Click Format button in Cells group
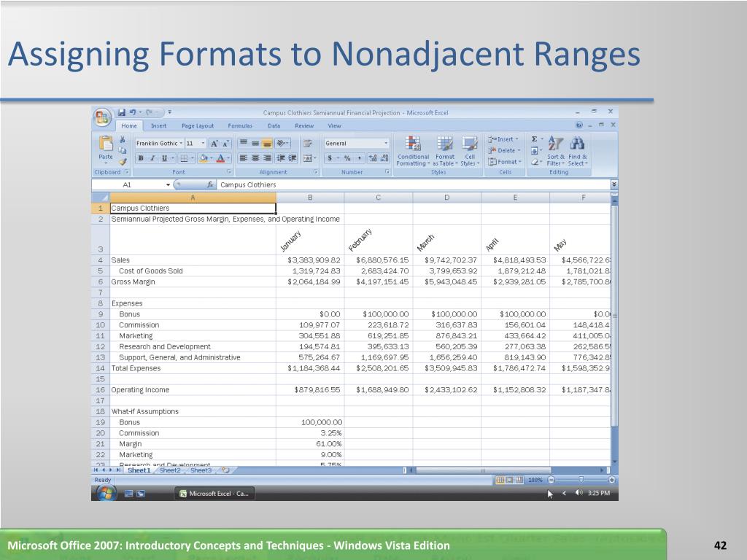 coord(505,162)
